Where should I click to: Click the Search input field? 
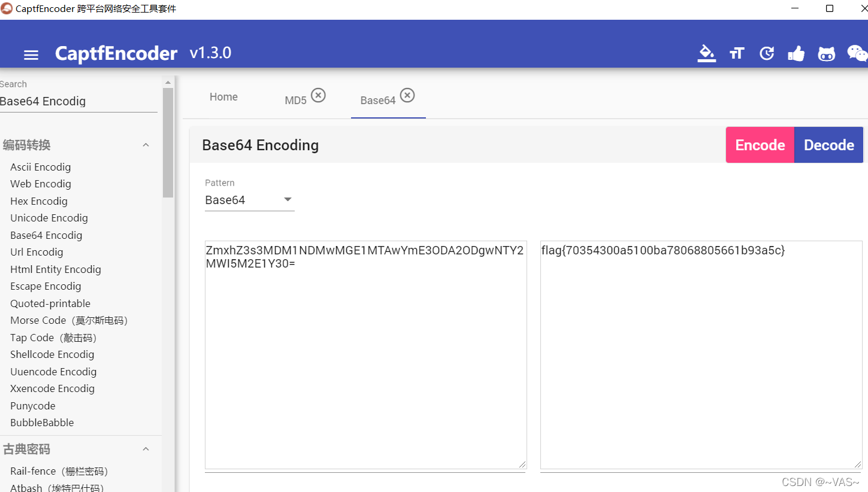[78, 101]
